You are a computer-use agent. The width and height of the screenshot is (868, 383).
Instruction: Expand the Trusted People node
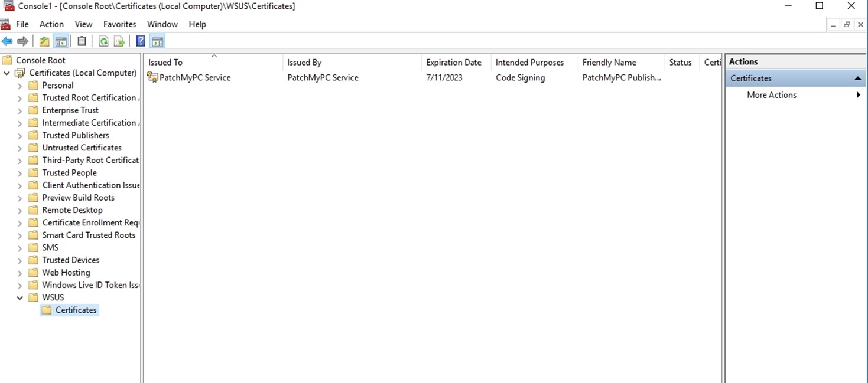(x=19, y=173)
